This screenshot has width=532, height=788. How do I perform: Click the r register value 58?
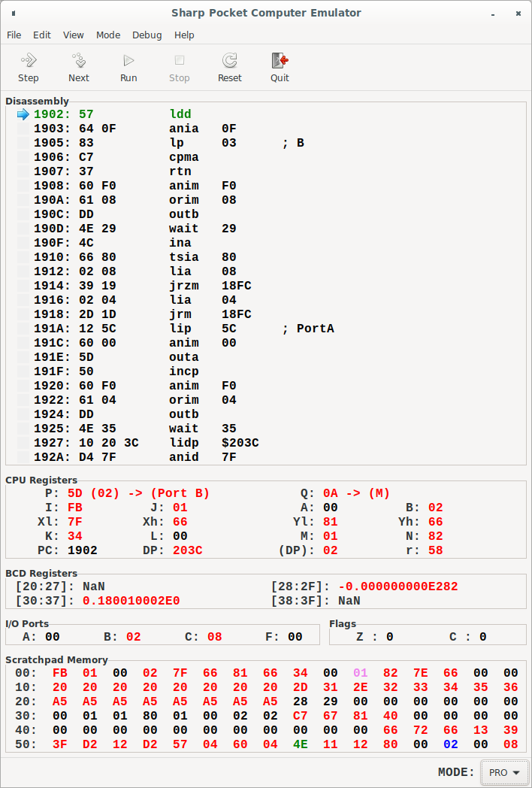point(436,550)
